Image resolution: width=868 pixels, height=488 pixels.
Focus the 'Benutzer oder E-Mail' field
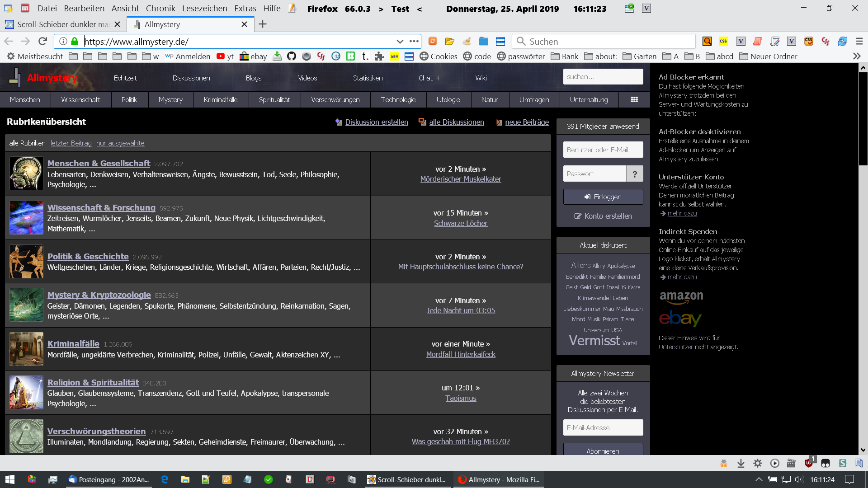[603, 150]
